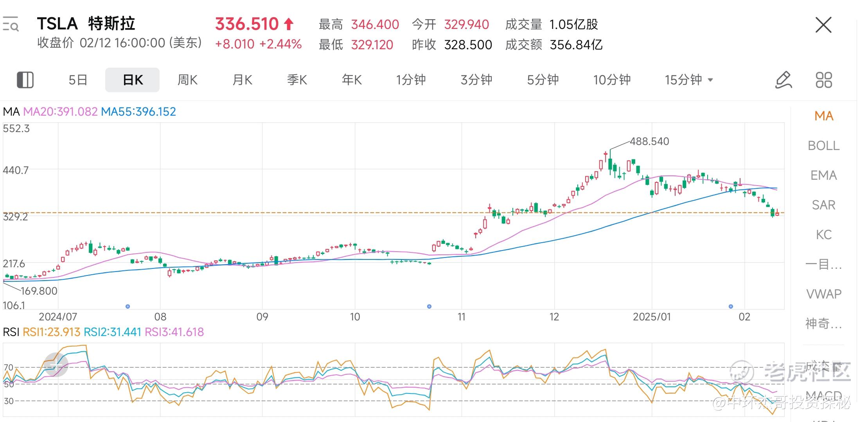Screen dimensions: 868x422
Task: Toggle the SAR indicator
Action: point(823,205)
